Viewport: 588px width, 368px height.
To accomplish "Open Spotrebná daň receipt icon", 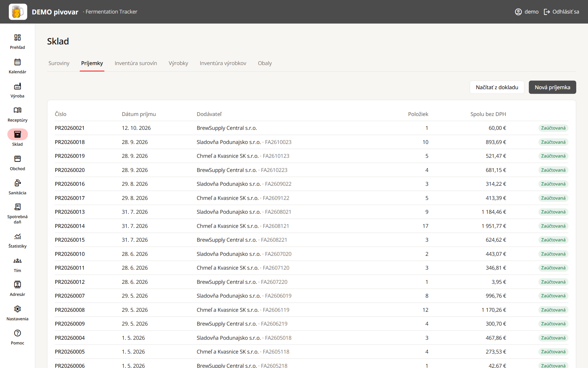I will (17, 207).
